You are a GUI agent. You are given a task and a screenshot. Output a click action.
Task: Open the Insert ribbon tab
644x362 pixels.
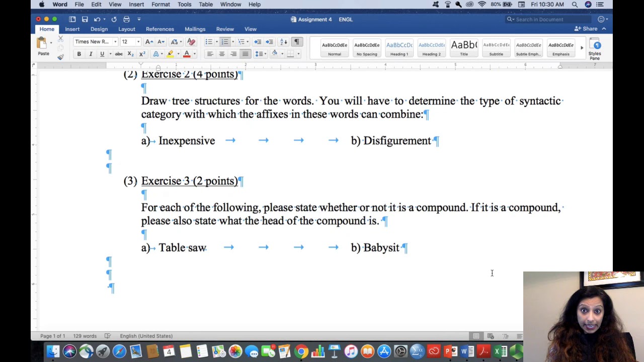coord(72,29)
